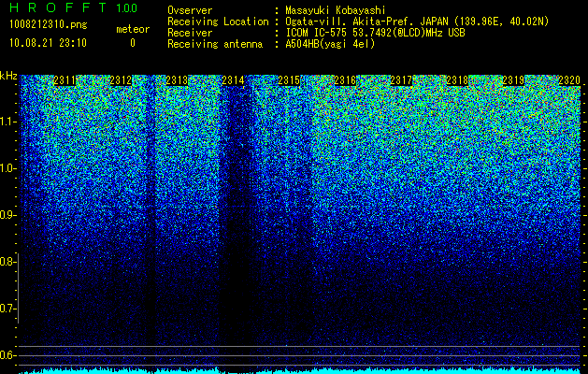The image size is (588, 374).
Task: Click the ICOM IC-575 receiver value
Action: 375,33
